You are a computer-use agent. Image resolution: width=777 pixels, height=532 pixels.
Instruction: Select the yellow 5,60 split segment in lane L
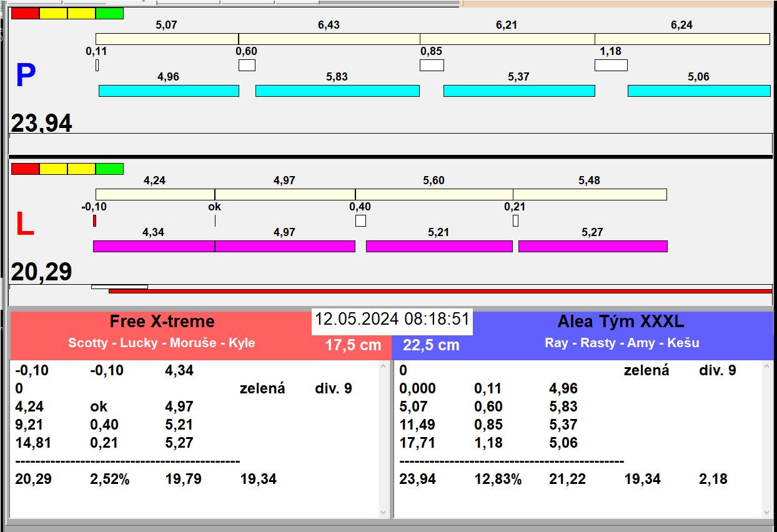click(433, 194)
